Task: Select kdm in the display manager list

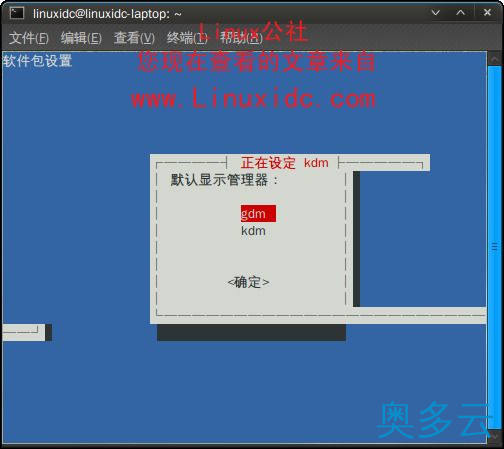Action: tap(253, 231)
